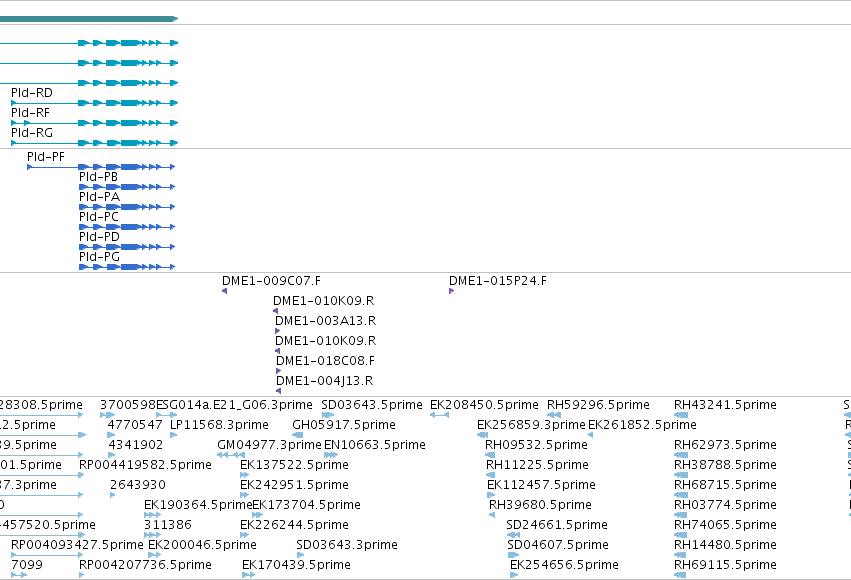This screenshot has height=580, width=851.
Task: Select EST ESG014a.E21_G06.3prime
Action: [234, 405]
